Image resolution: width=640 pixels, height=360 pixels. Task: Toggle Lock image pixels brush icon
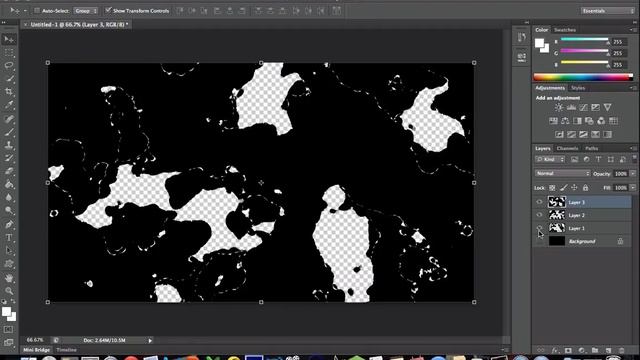(x=563, y=188)
